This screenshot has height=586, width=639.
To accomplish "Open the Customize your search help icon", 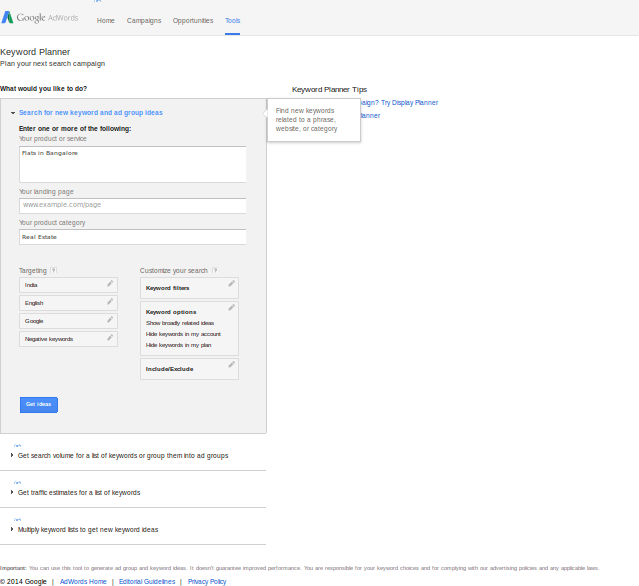I will tap(215, 270).
